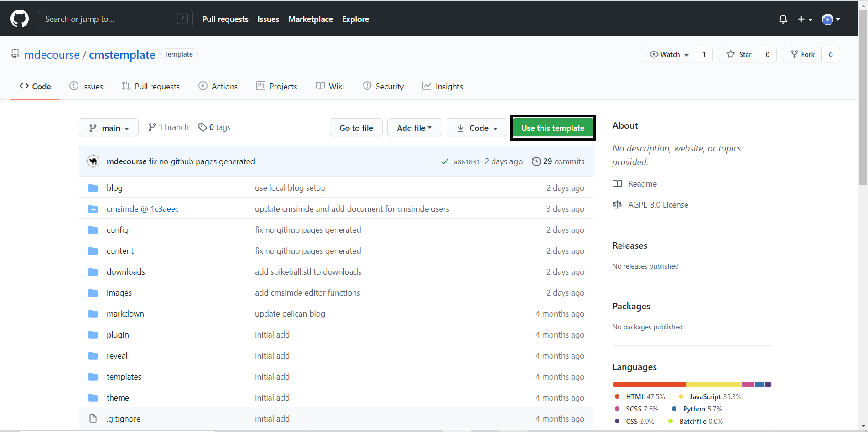This screenshot has width=868, height=432.
Task: Expand the main branch selector
Action: pyautogui.click(x=109, y=128)
